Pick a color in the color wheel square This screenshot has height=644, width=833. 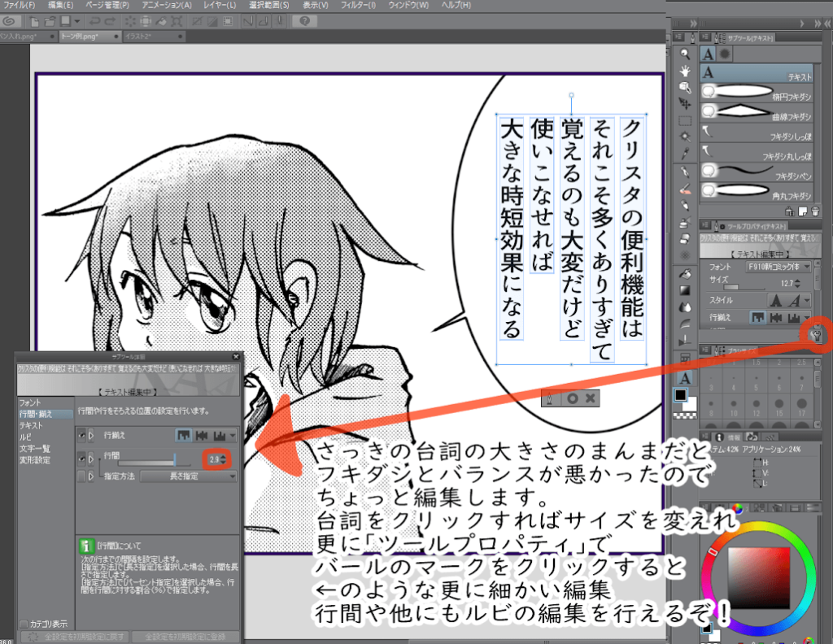pyautogui.click(x=759, y=577)
